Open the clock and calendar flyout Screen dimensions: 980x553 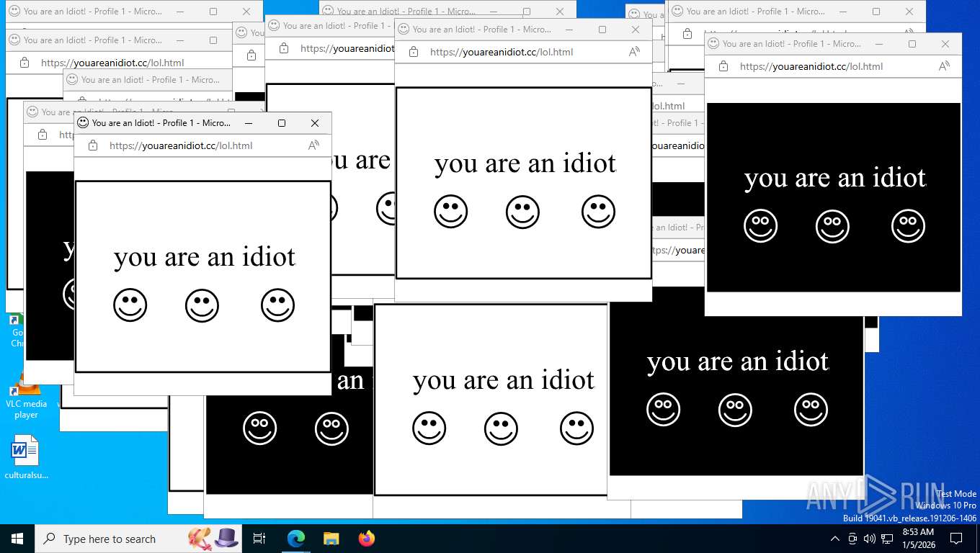coord(917,539)
